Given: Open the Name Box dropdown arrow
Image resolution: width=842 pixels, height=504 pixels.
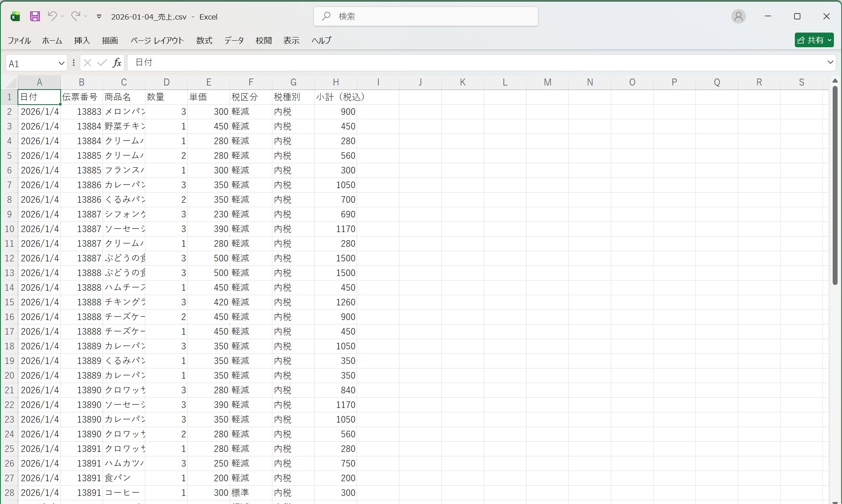Looking at the screenshot, I should [61, 63].
